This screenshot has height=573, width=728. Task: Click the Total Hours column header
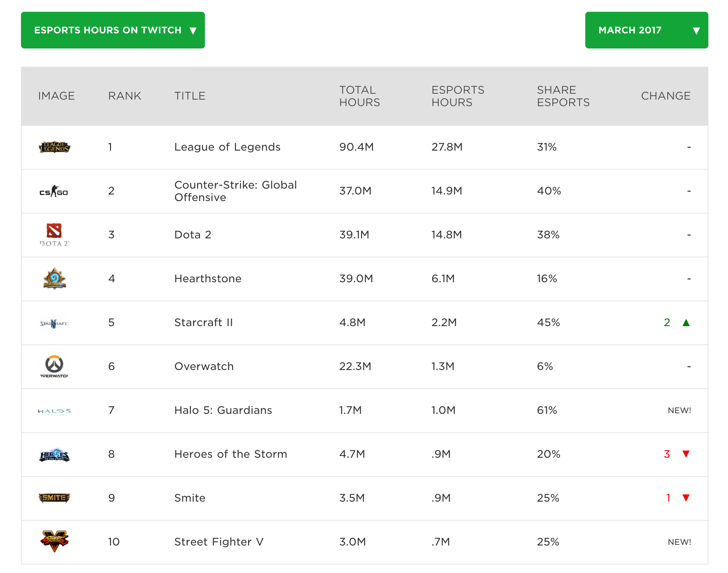click(x=359, y=96)
